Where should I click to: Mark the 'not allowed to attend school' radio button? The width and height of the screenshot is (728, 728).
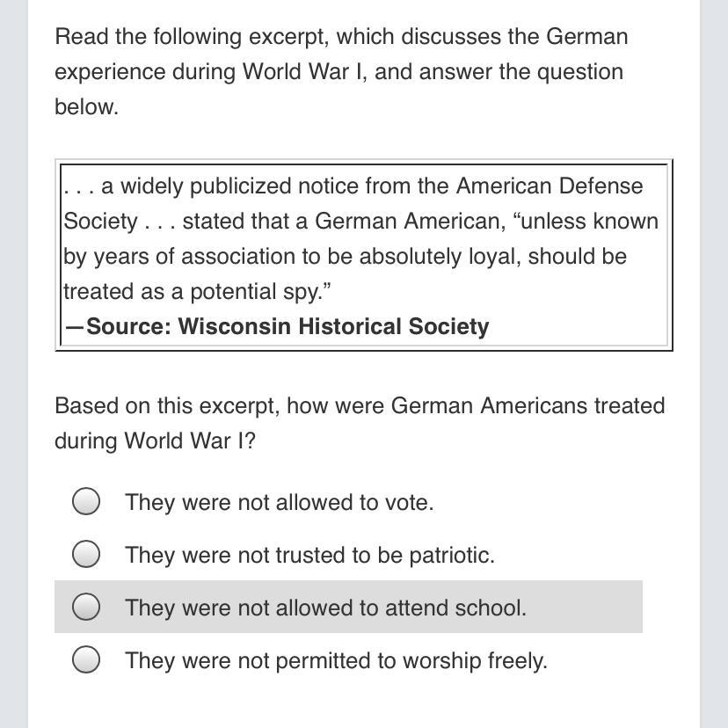(86, 607)
